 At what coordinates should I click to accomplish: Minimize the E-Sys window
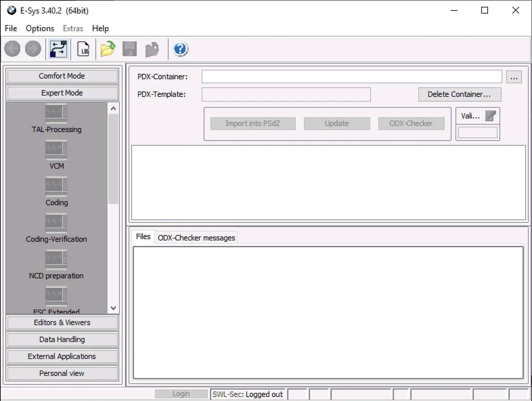coord(454,10)
